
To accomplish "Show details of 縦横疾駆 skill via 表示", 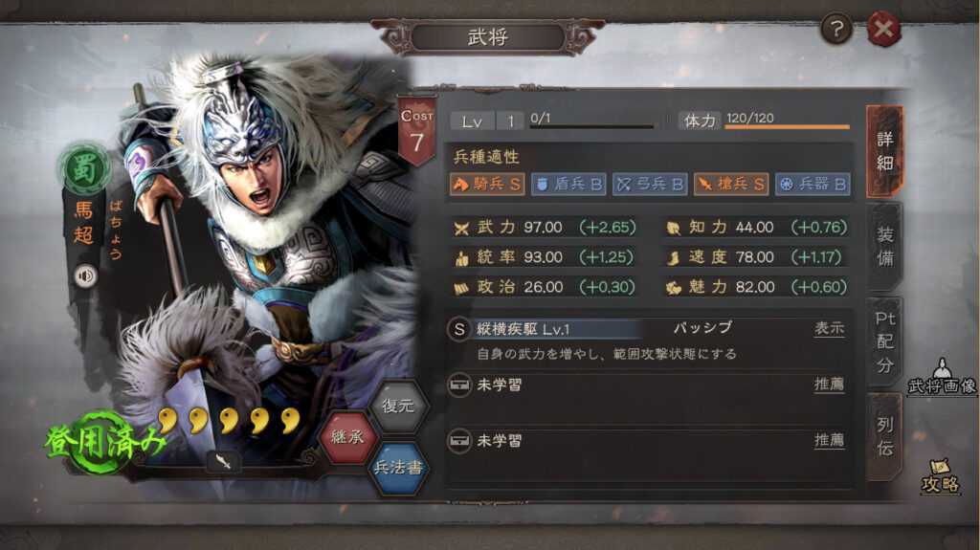I will [x=830, y=329].
